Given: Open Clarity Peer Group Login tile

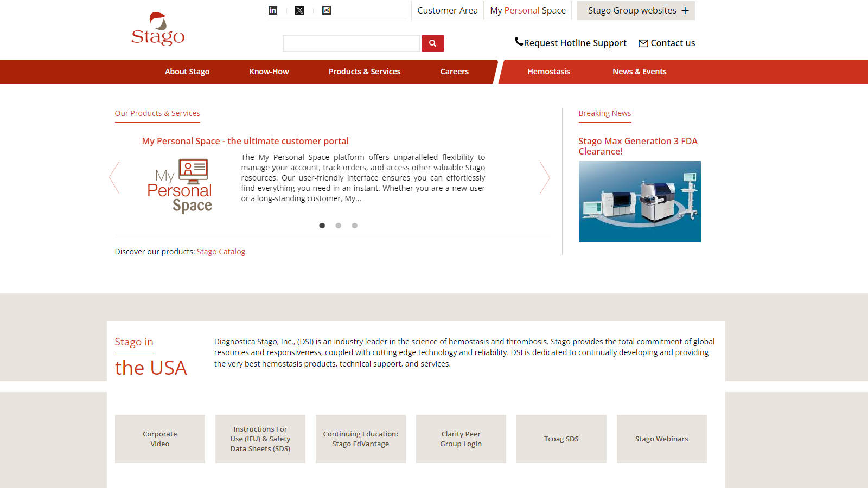Looking at the screenshot, I should 461,439.
